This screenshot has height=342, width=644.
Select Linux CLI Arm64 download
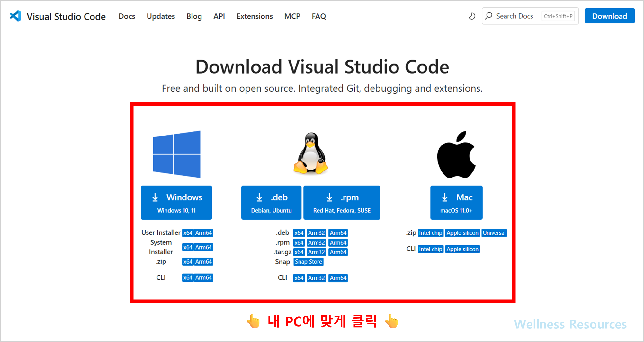[338, 278]
